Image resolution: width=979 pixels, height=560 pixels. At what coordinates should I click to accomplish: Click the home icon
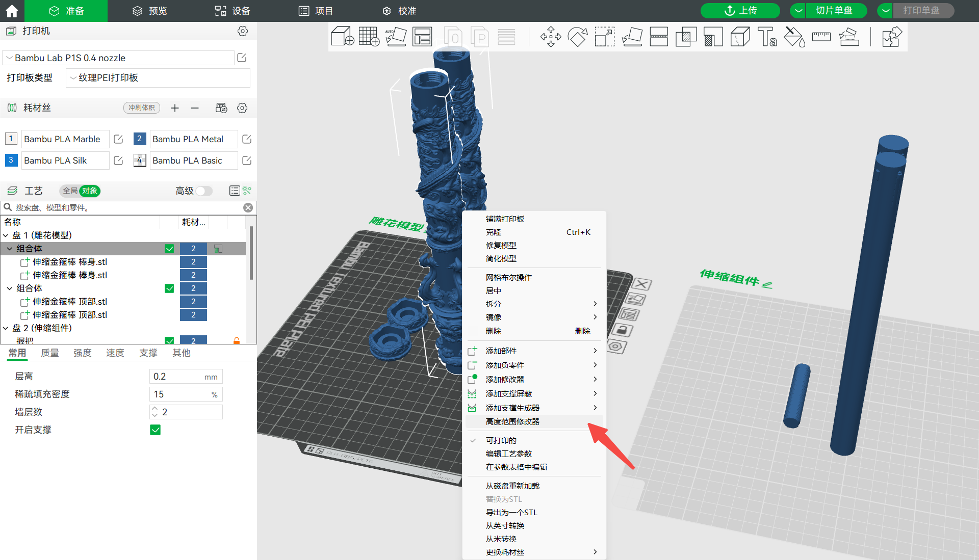coord(12,11)
